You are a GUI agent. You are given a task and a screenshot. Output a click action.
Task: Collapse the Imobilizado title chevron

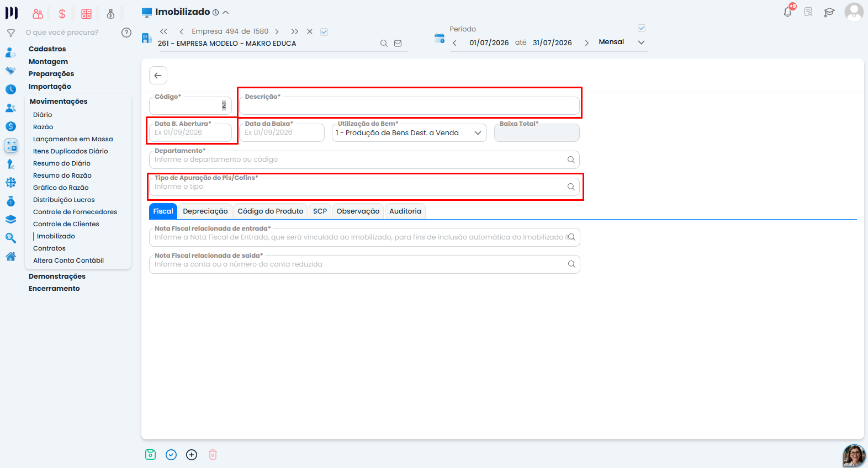225,12
